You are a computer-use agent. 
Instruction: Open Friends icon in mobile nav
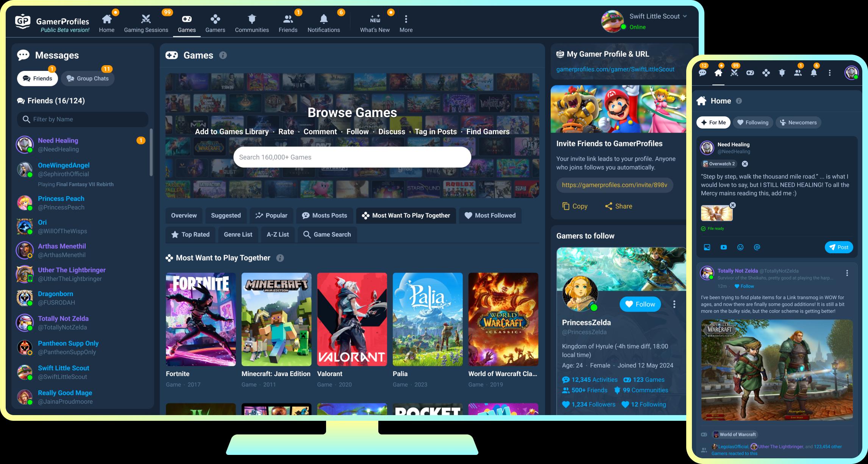click(798, 72)
